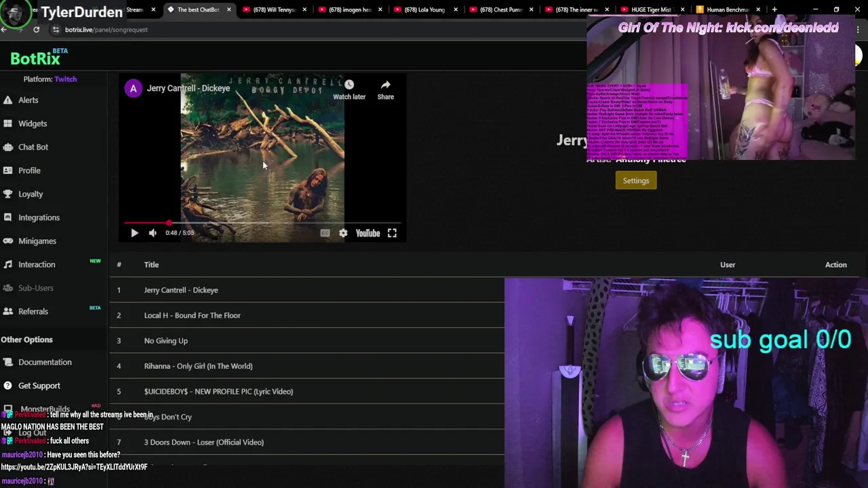Click the User column header

point(728,265)
